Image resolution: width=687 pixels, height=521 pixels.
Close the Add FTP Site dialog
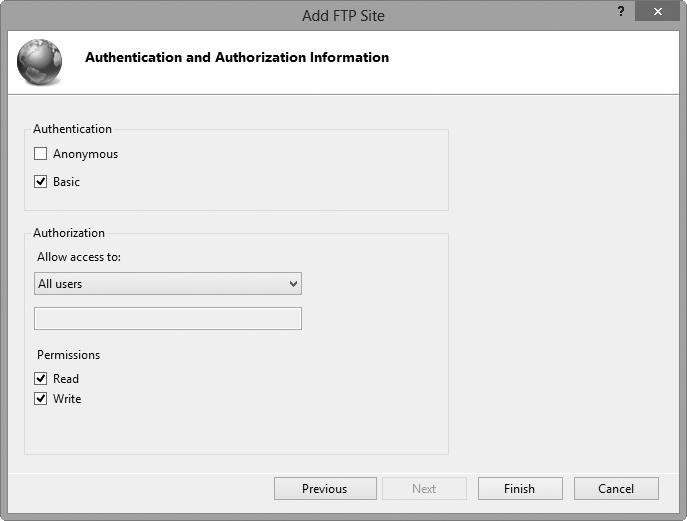coord(658,11)
